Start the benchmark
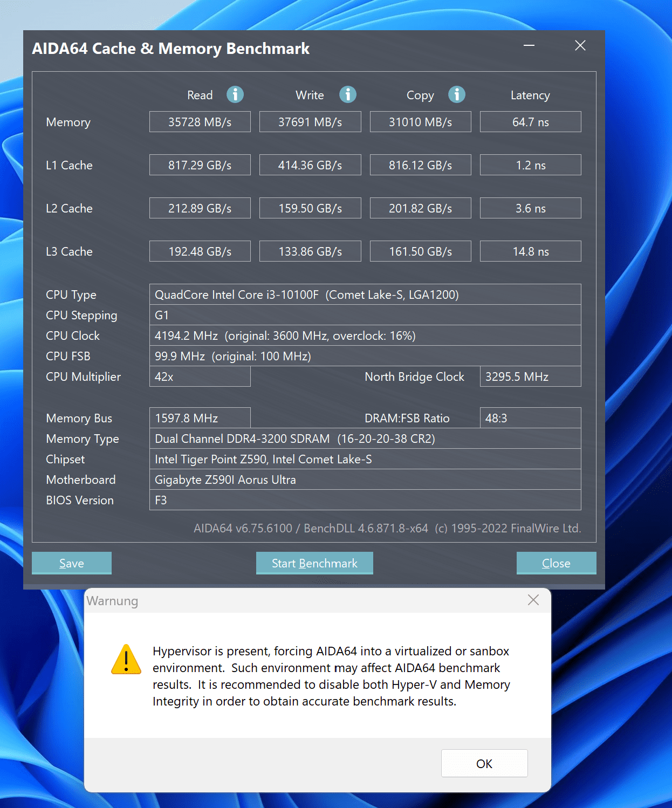The width and height of the screenshot is (672, 808). pos(314,563)
